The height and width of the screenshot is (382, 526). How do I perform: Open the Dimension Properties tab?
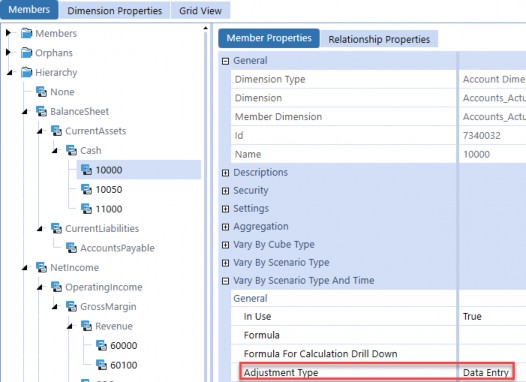115,11
